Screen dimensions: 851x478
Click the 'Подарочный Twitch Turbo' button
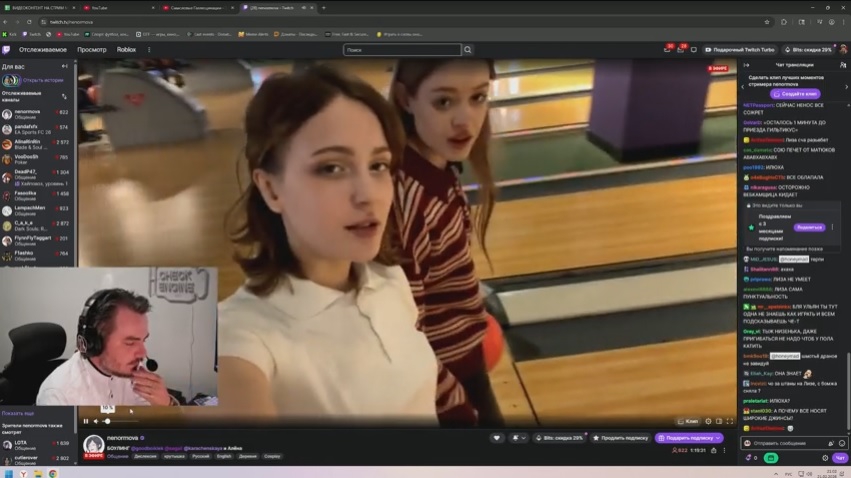[740, 49]
